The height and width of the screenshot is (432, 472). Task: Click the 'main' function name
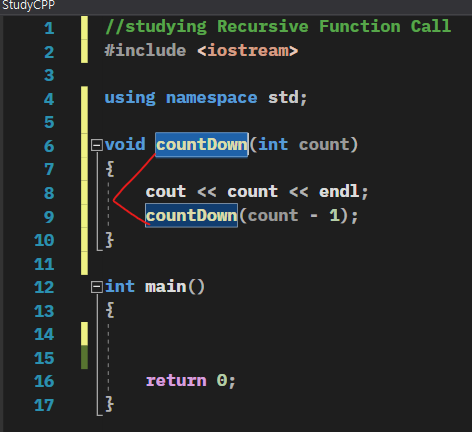[166, 287]
